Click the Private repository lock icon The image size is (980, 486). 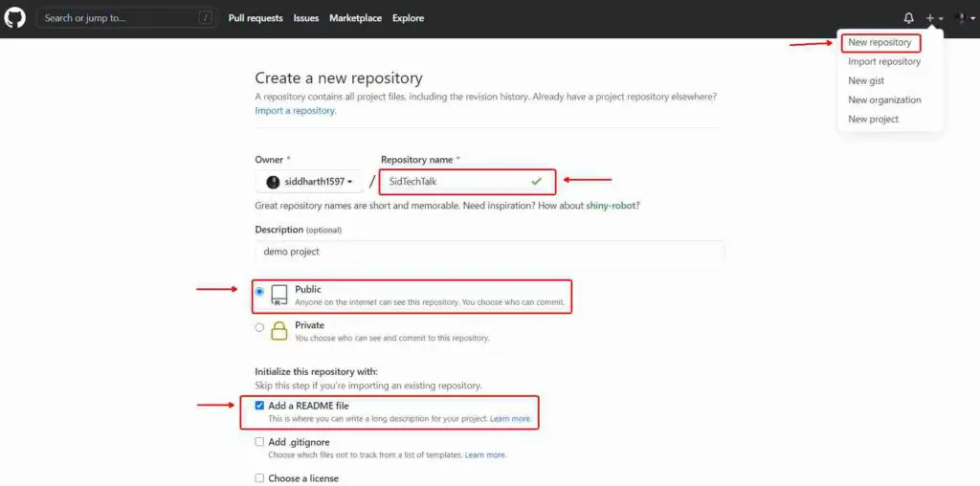coord(279,330)
